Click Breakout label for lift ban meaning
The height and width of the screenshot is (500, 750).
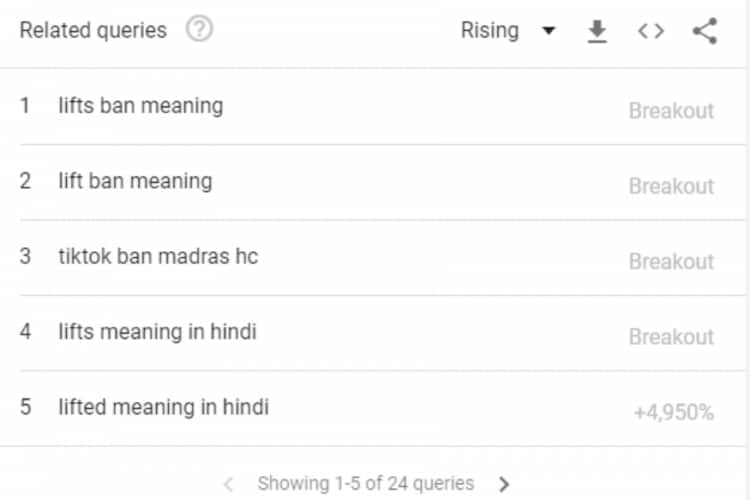click(671, 186)
